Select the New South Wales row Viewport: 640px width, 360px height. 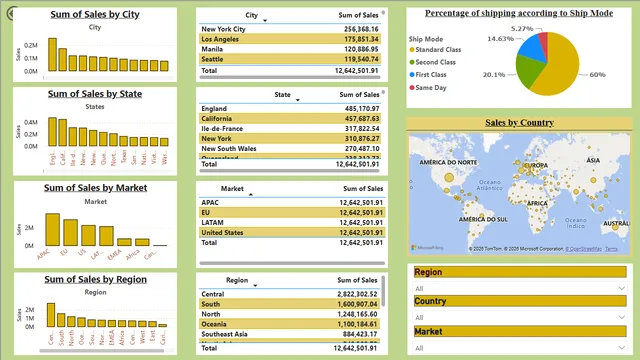(290, 149)
